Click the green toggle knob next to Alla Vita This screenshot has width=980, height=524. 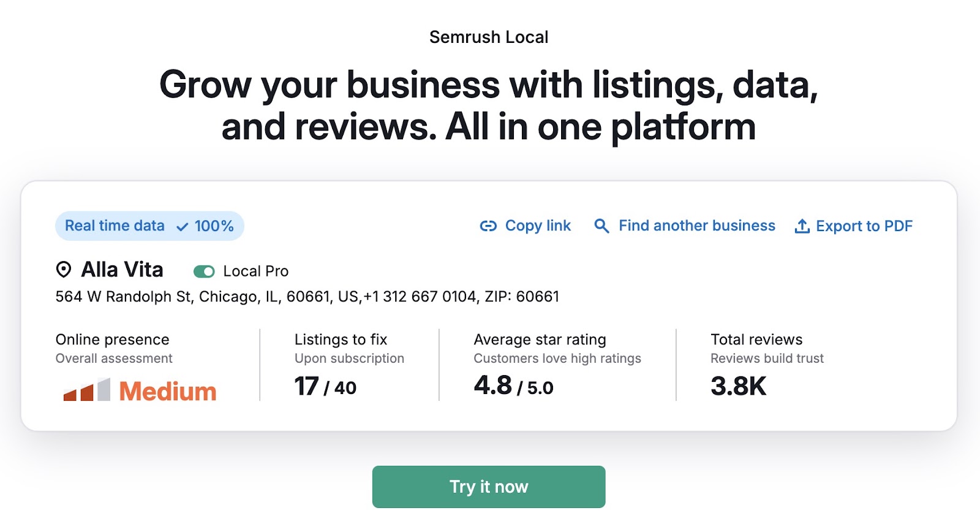pos(209,271)
